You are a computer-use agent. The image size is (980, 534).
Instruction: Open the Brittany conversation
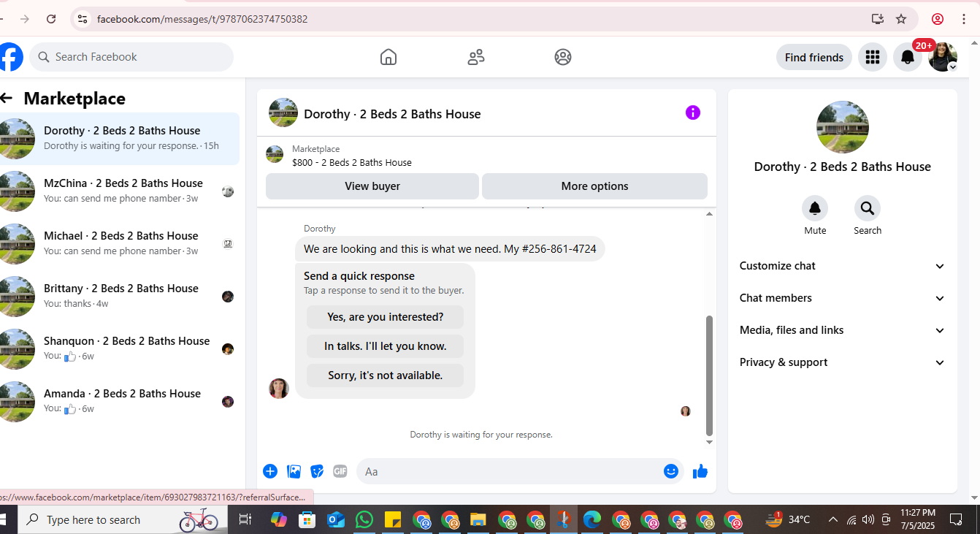click(120, 296)
